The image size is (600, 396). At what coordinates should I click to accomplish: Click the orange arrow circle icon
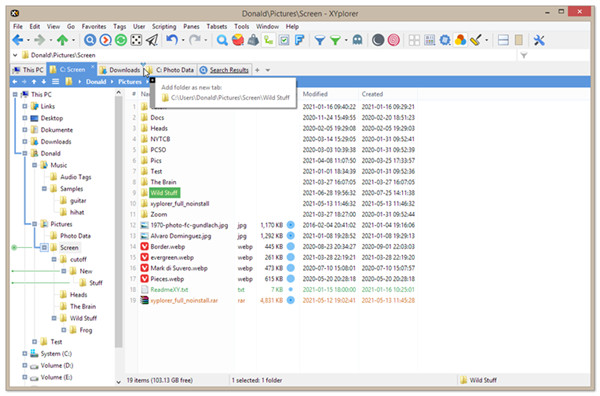(106, 40)
